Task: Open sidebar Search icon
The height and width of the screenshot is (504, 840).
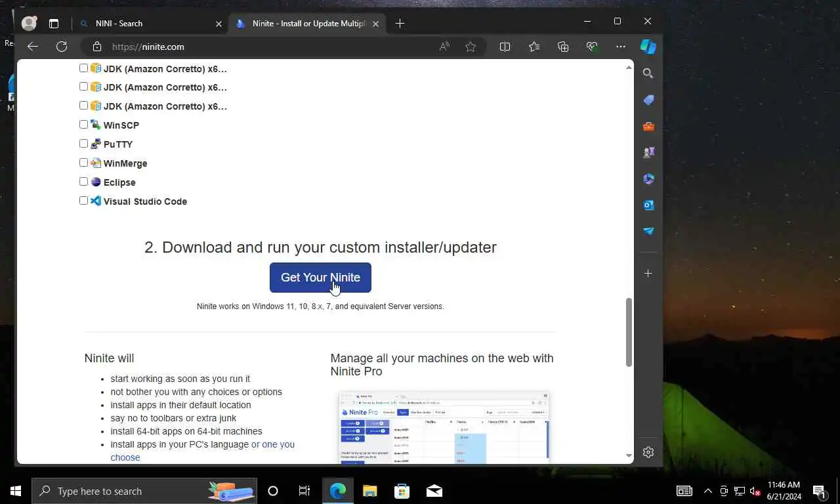Action: pyautogui.click(x=648, y=73)
